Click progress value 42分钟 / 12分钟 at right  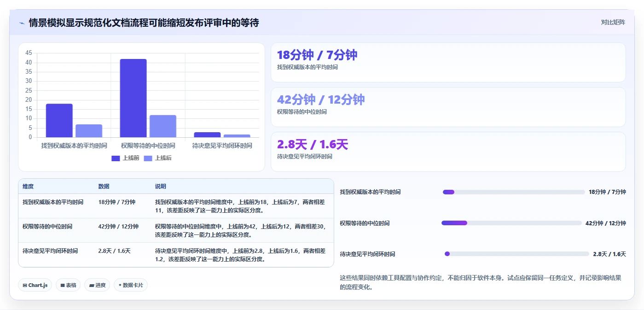click(605, 223)
